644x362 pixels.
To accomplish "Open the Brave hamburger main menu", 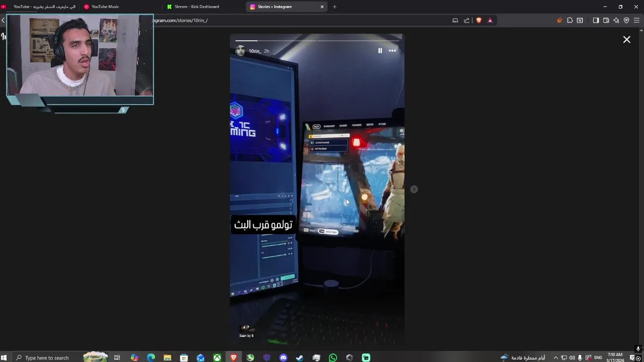I will (x=636, y=20).
